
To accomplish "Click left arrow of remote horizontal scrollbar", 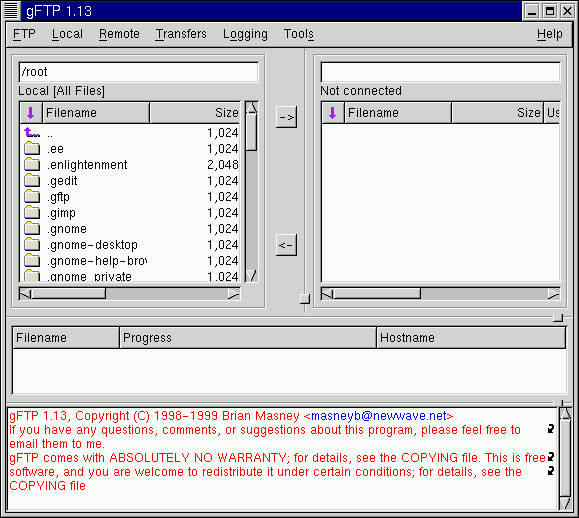I will [x=327, y=294].
